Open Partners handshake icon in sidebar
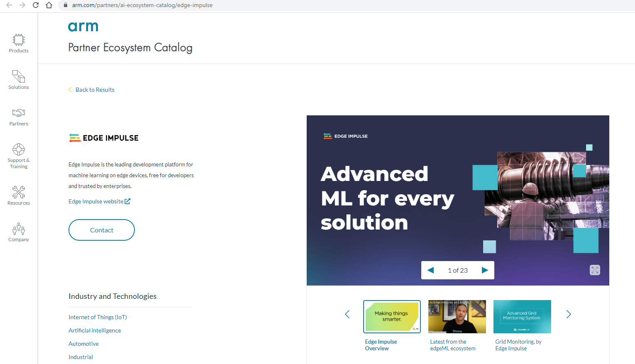This screenshot has width=635, height=364. tap(19, 113)
